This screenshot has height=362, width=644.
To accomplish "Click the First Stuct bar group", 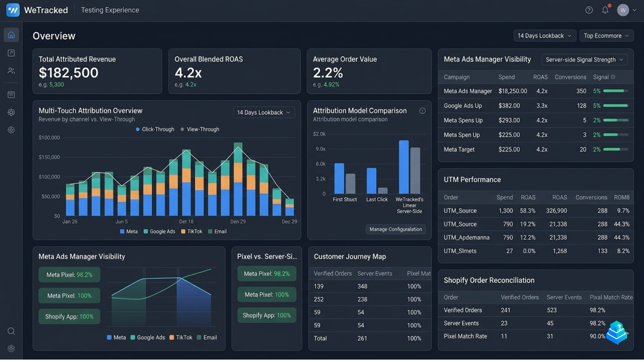I will click(345, 179).
